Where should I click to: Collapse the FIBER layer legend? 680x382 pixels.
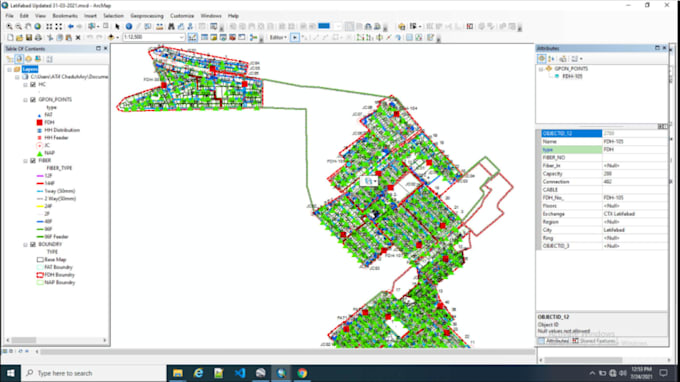click(26, 160)
